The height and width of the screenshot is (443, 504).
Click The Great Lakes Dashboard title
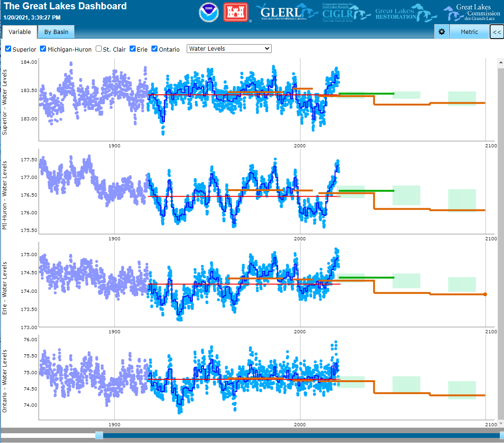[x=65, y=6]
